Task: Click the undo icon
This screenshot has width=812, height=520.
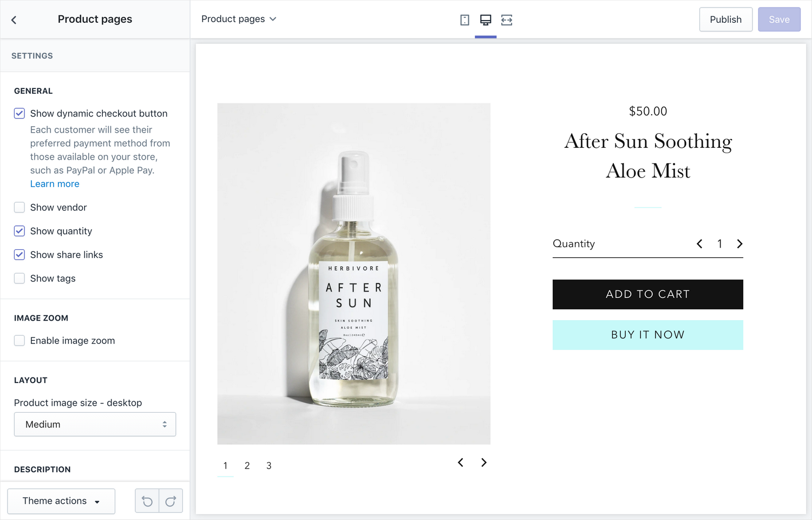Action: [147, 501]
